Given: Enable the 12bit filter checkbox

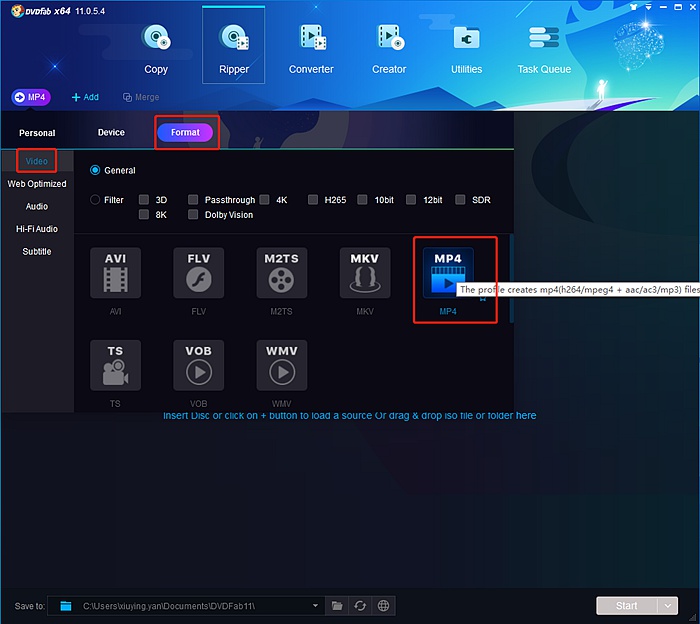Looking at the screenshot, I should click(x=411, y=199).
